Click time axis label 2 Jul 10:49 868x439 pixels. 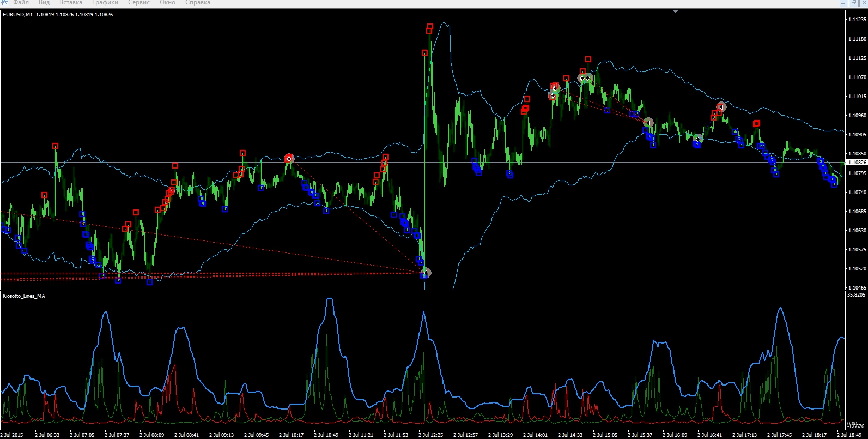[326, 435]
